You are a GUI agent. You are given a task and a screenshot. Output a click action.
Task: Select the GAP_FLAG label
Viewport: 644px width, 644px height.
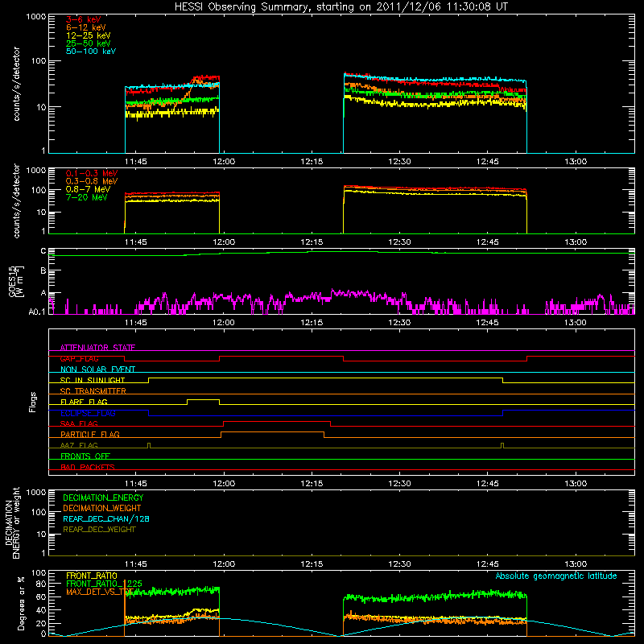(79, 358)
